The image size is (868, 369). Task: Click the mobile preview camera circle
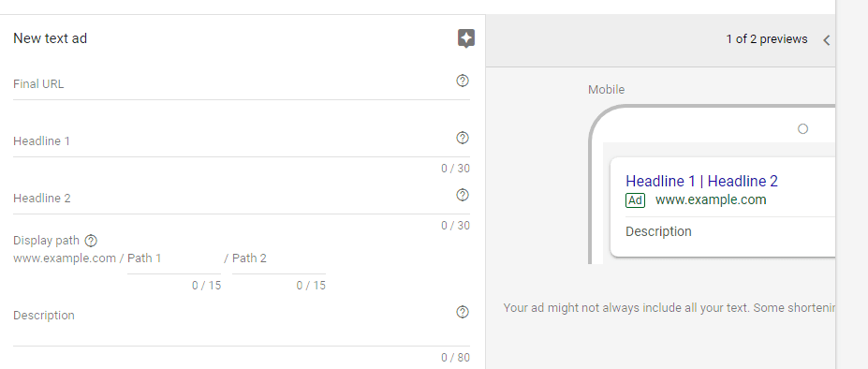[x=802, y=129]
